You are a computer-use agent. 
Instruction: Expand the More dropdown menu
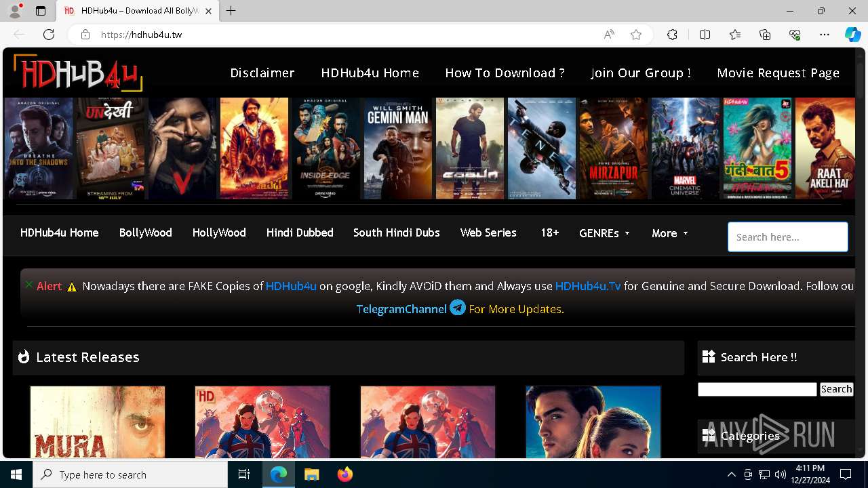(x=669, y=233)
